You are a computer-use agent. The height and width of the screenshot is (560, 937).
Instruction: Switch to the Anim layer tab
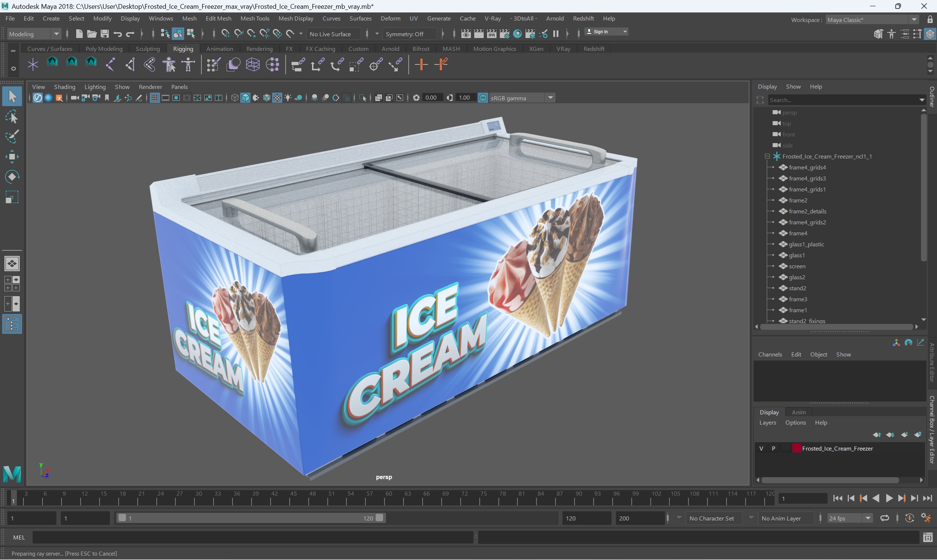pos(799,412)
